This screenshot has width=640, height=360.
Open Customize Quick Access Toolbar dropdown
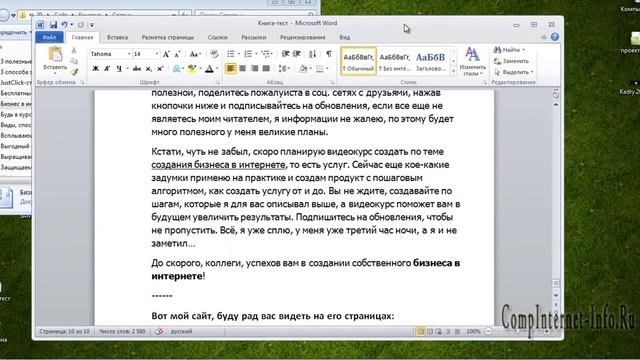click(92, 25)
